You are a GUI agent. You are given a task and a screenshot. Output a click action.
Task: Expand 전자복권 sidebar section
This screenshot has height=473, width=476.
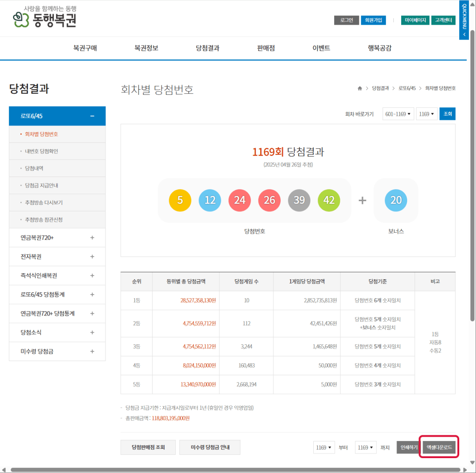(x=92, y=256)
